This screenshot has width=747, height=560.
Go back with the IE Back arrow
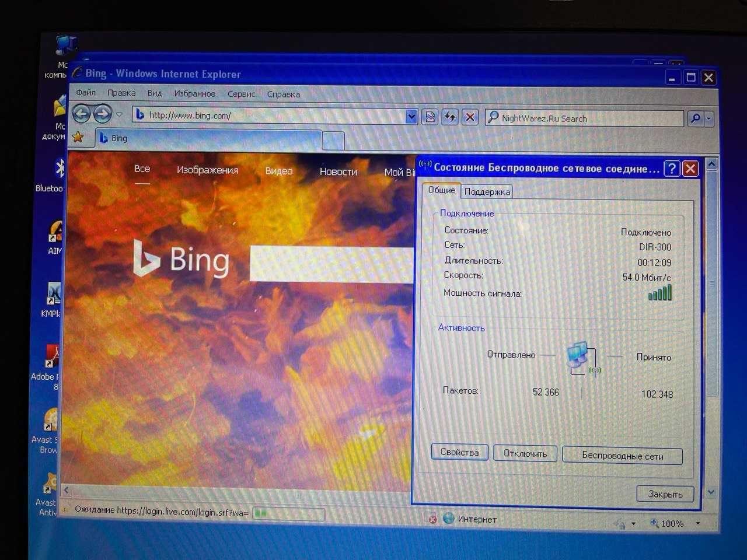click(x=81, y=114)
